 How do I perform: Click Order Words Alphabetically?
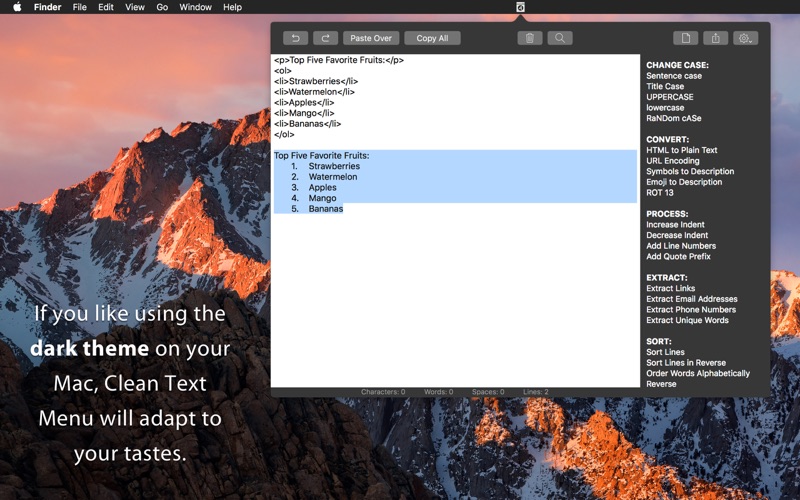point(698,373)
